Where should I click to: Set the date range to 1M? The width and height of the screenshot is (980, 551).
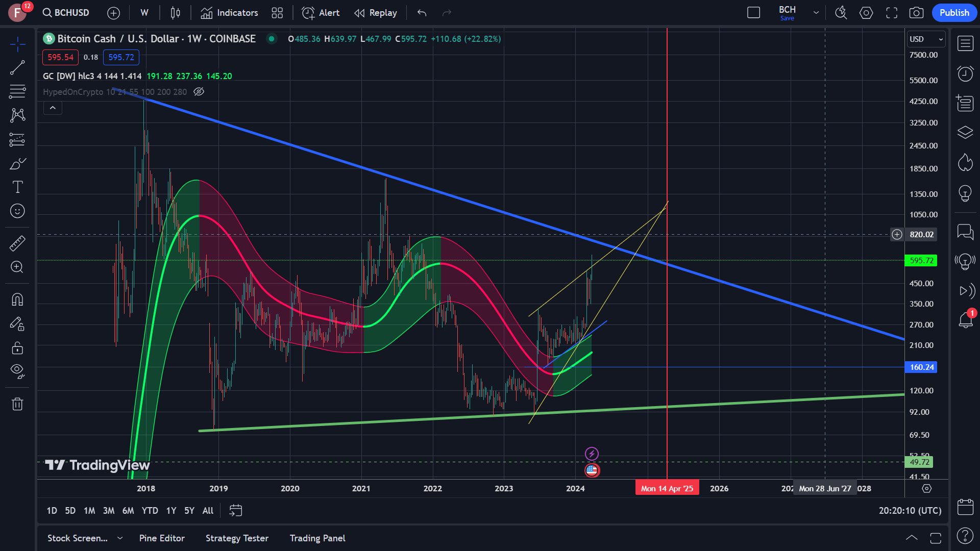(x=89, y=511)
